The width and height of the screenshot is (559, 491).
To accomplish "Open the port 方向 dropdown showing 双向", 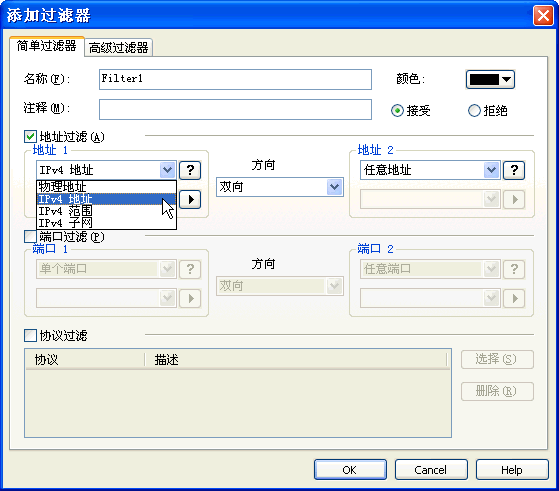I will pyautogui.click(x=280, y=286).
